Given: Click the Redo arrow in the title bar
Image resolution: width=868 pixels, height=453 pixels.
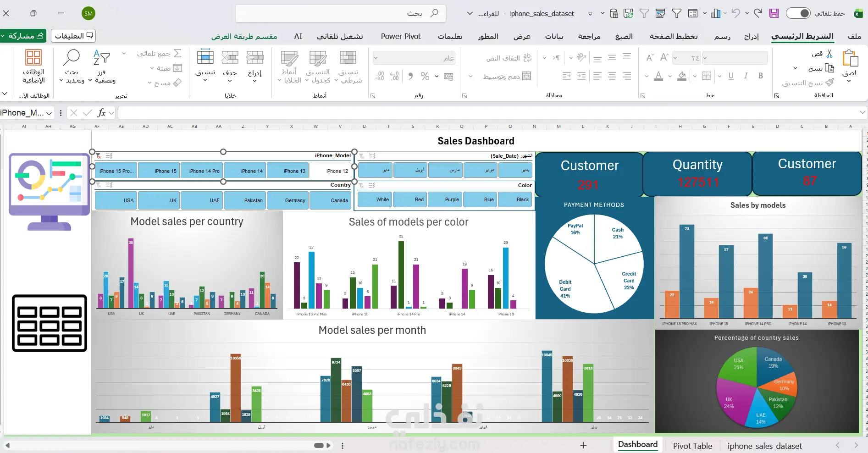Looking at the screenshot, I should point(758,13).
